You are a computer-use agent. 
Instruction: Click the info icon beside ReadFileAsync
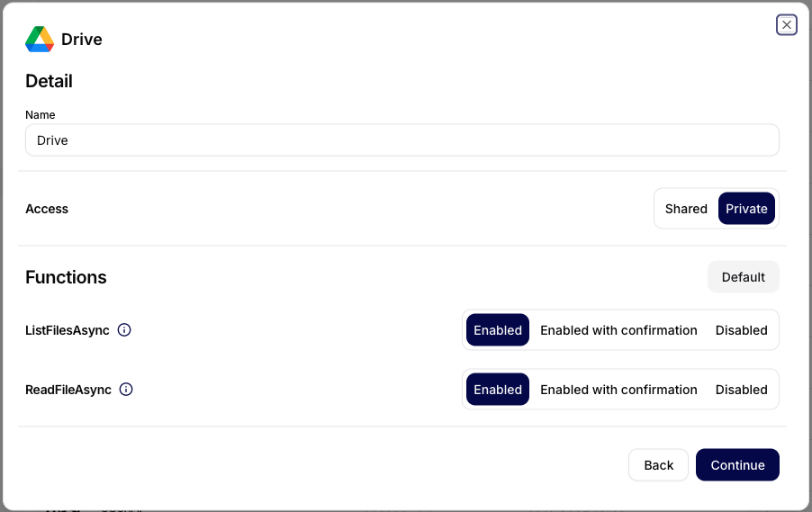click(126, 390)
